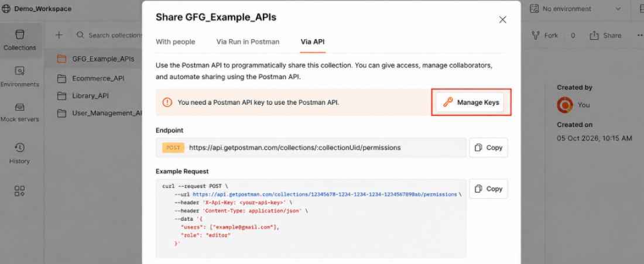
Task: Switch to the Via Run in Postman tab
Action: (x=248, y=42)
